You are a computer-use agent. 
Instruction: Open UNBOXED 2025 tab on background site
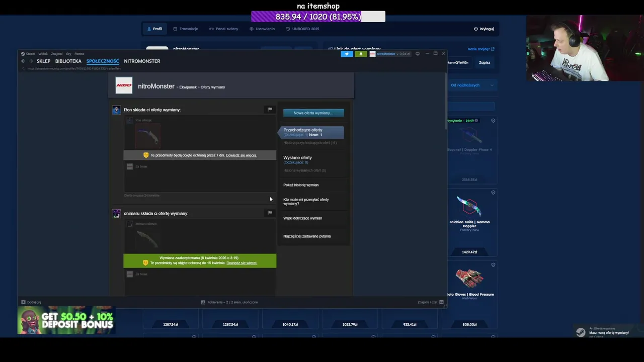(x=302, y=29)
